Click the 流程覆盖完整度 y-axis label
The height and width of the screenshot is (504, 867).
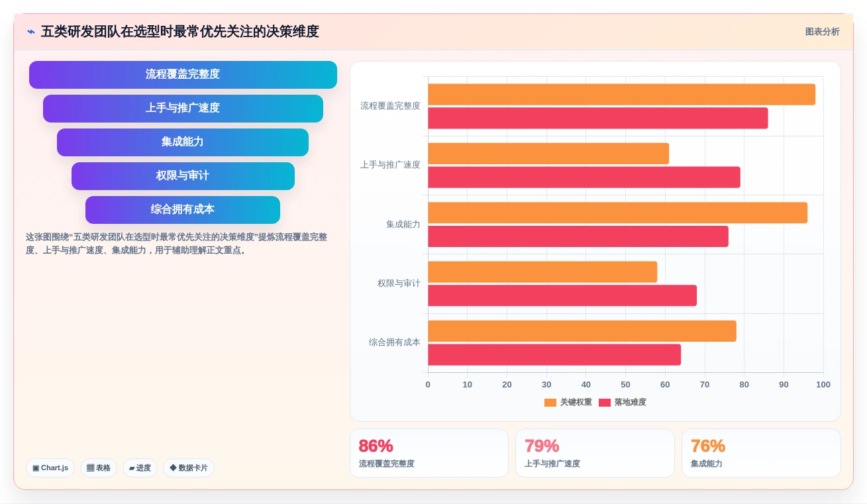[390, 106]
